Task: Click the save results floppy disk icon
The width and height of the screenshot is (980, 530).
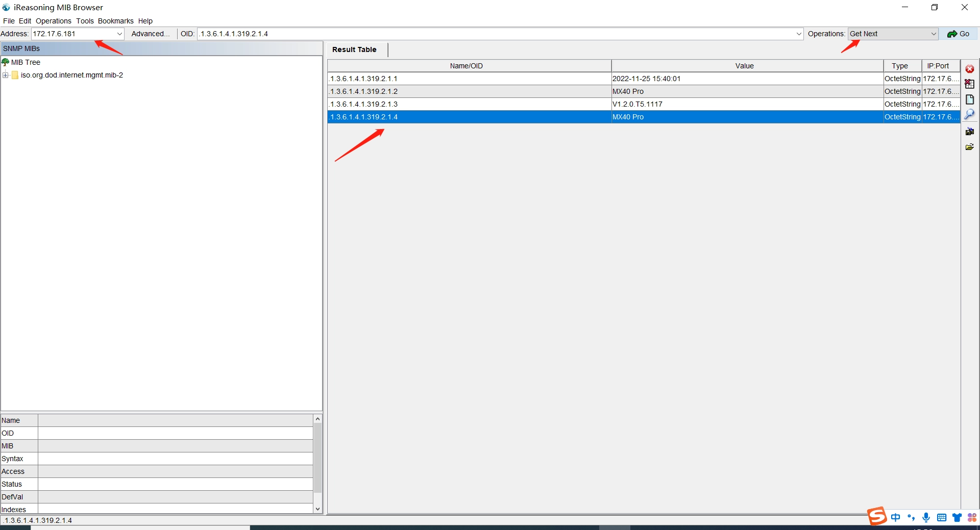Action: coord(970,132)
